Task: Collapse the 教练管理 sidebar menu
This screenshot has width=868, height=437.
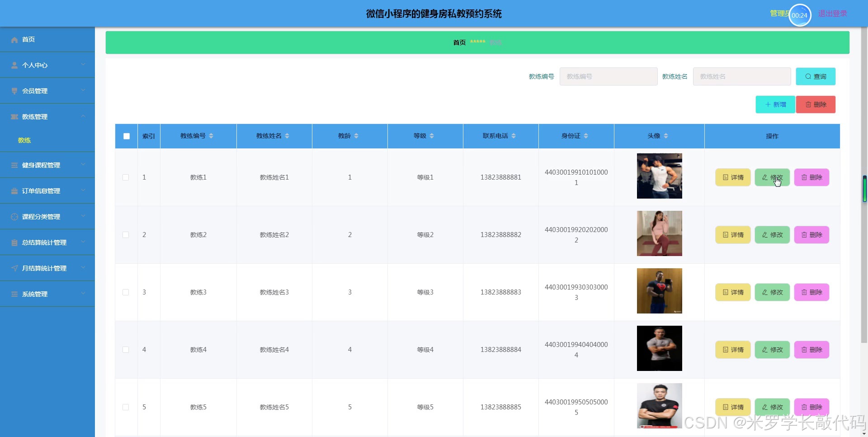Action: click(47, 117)
